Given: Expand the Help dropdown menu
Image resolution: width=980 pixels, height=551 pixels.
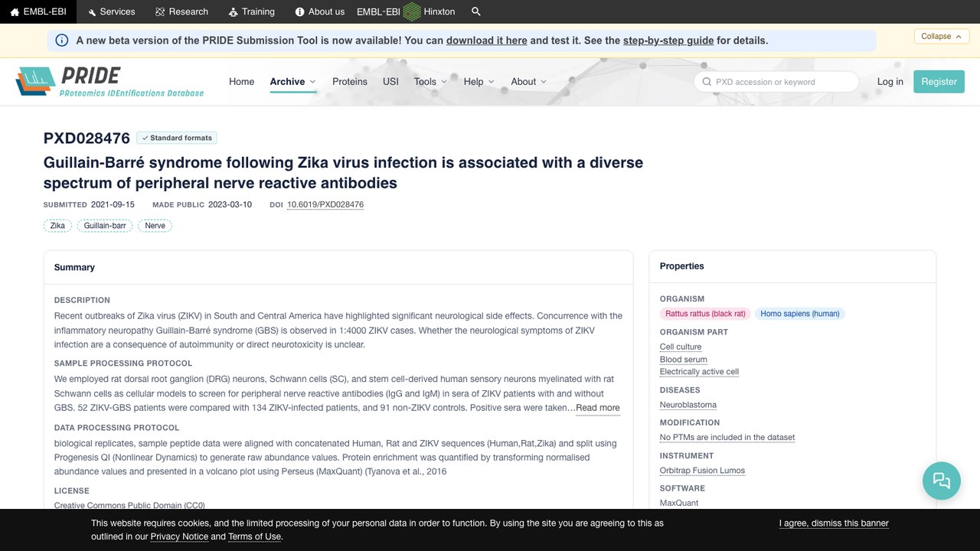Looking at the screenshot, I should (479, 81).
